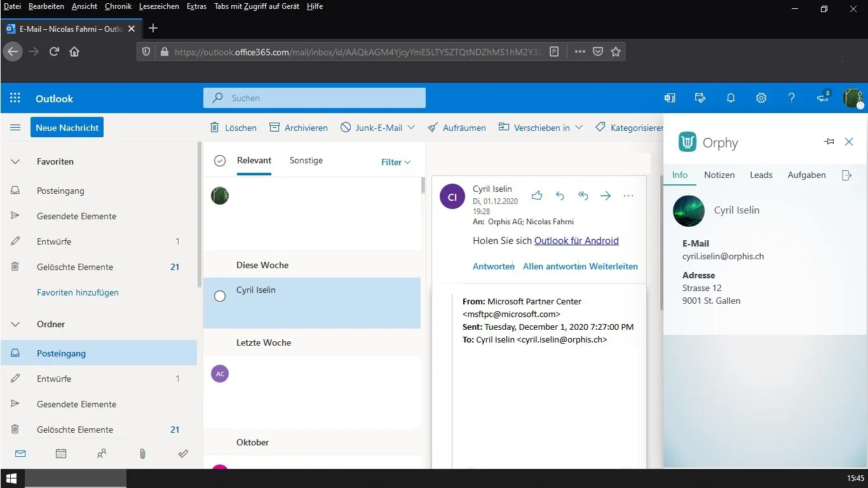The image size is (868, 488).
Task: Click the Firefox address bar URL
Action: [358, 52]
